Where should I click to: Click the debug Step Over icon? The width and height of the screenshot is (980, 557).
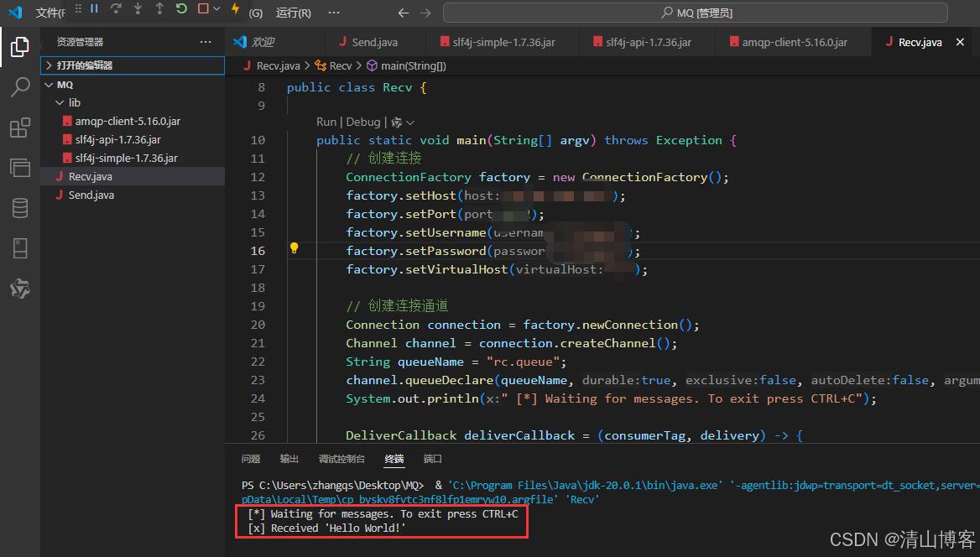(x=116, y=9)
